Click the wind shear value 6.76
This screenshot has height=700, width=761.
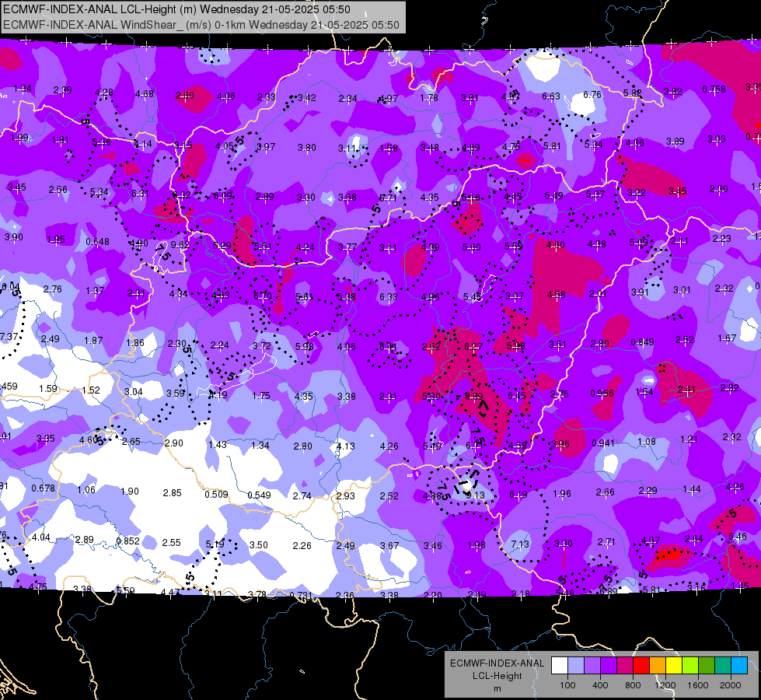coord(592,94)
